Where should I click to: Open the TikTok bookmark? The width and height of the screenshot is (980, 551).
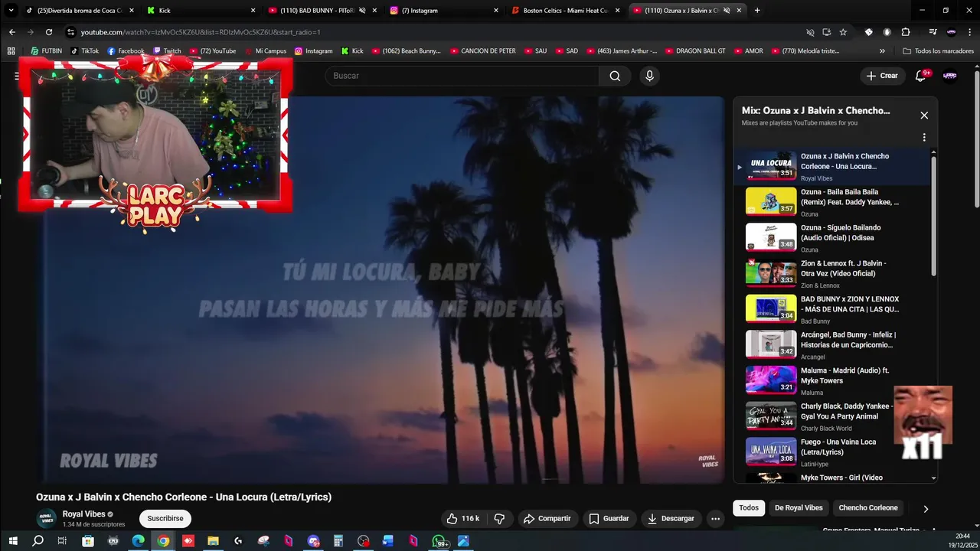point(84,51)
